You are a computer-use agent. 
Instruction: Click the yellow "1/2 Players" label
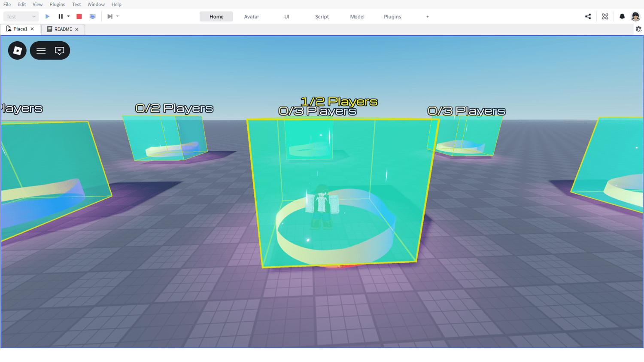coord(339,101)
